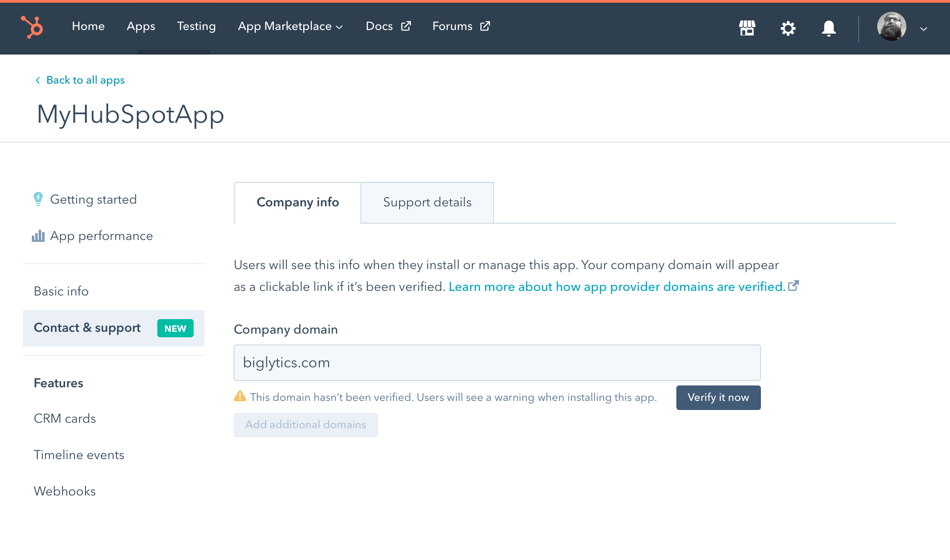Expand the App Marketplace dropdown
The width and height of the screenshot is (950, 560).
[290, 26]
